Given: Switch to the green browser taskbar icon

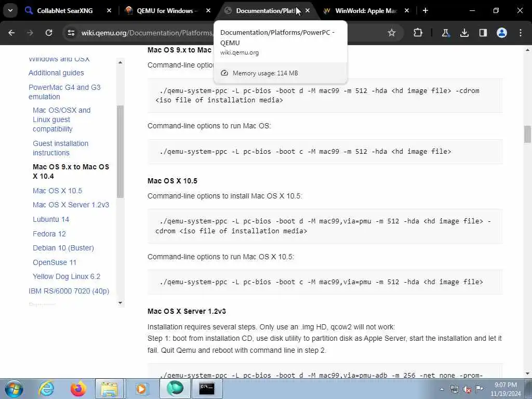Looking at the screenshot, I should [175, 389].
